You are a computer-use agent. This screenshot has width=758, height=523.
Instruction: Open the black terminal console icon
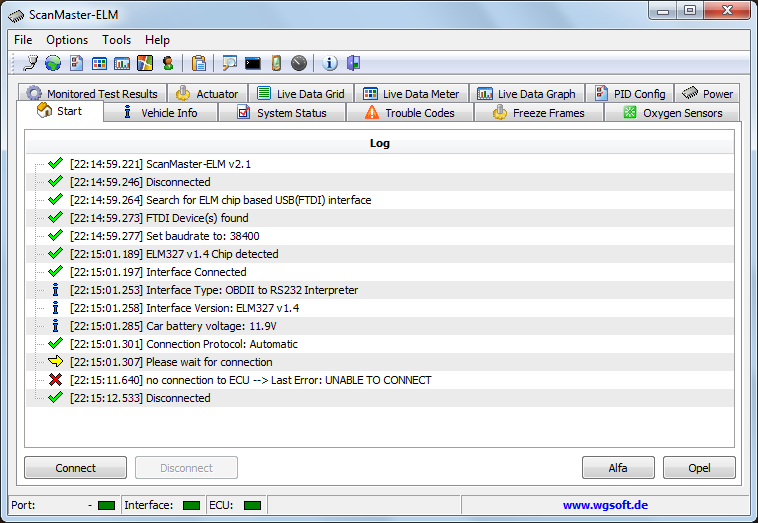pos(252,63)
